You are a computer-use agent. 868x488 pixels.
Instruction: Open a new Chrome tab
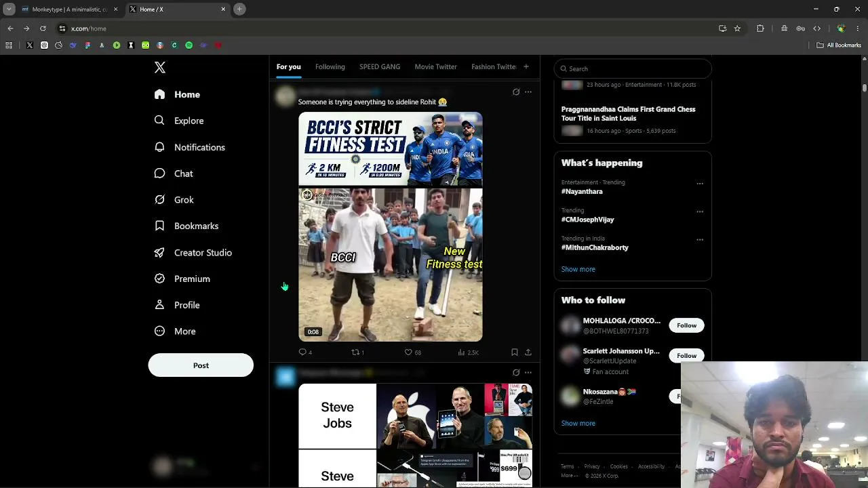point(239,9)
